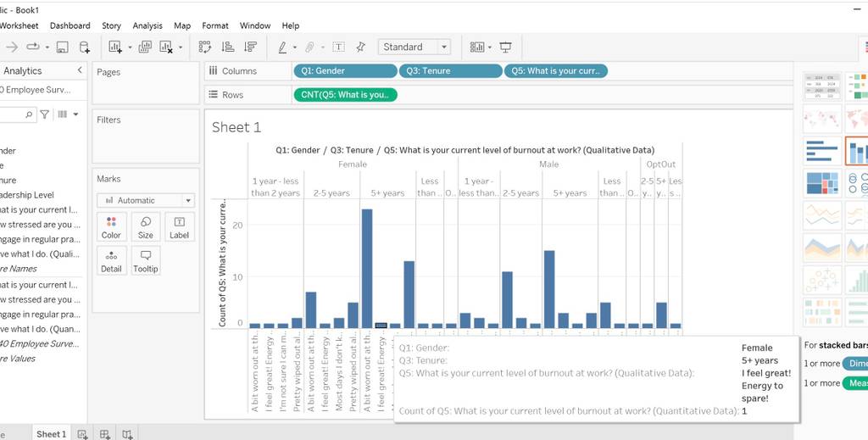Select the Q3: Tenure pill in Columns
Screen dimensions: 868x440
click(x=451, y=71)
